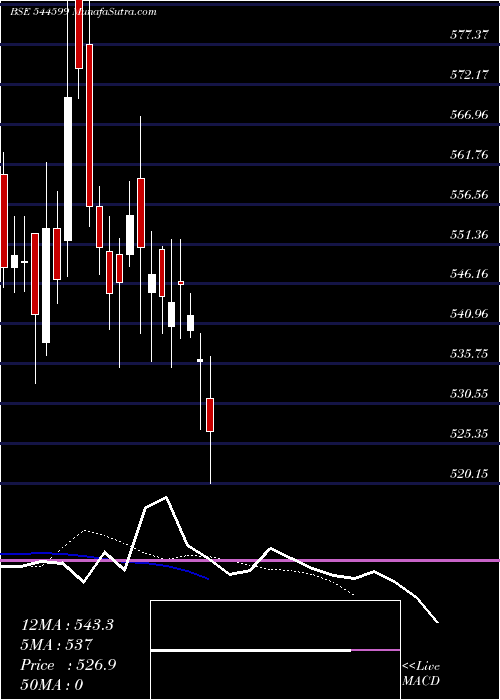
Task: Click the 12MA : 543.3 readout
Action: tap(67, 625)
